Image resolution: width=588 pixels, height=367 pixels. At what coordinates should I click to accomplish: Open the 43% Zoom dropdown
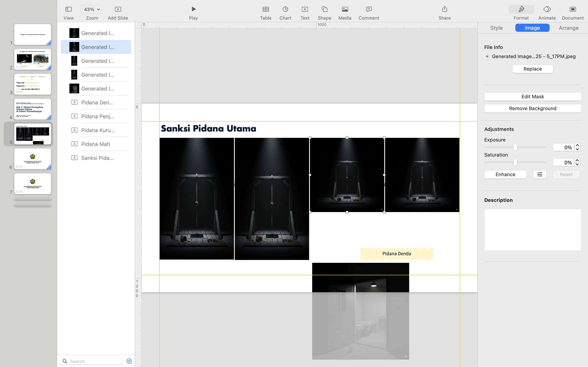pos(92,9)
